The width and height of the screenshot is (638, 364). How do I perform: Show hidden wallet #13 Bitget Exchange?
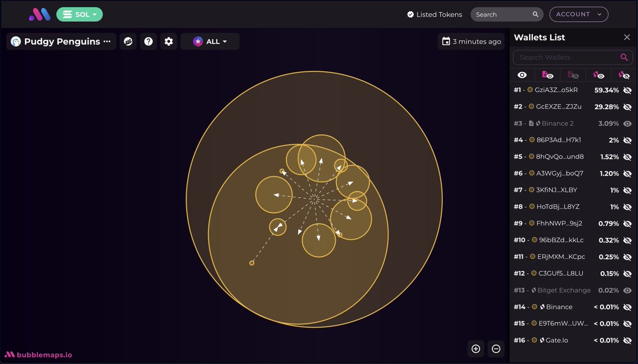pos(627,290)
